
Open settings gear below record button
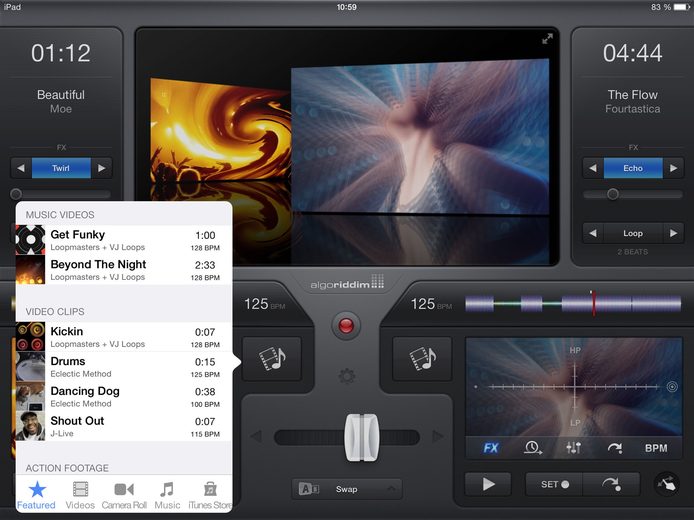point(347,377)
